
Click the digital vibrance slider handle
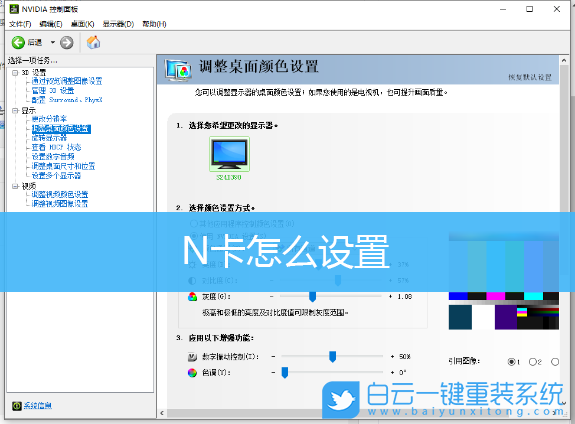(333, 357)
